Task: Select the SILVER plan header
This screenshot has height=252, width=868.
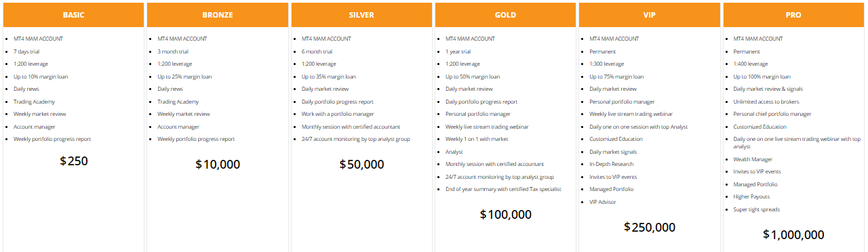Action: tap(361, 15)
